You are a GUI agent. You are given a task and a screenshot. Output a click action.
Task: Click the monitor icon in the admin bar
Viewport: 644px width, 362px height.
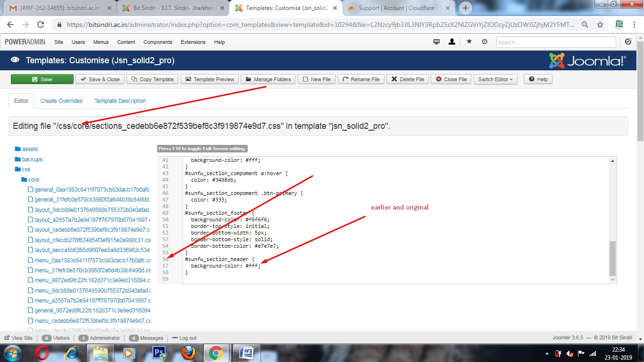pos(436,42)
